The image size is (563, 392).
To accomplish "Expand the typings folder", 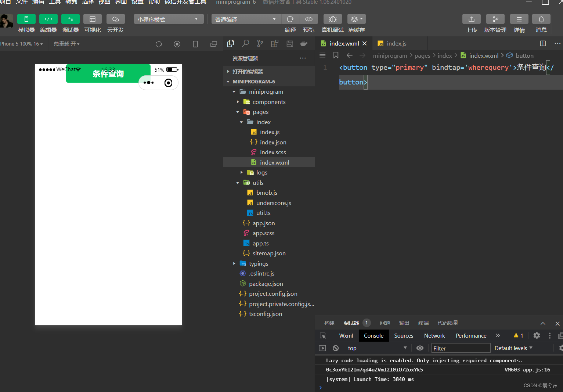I will (269, 263).
